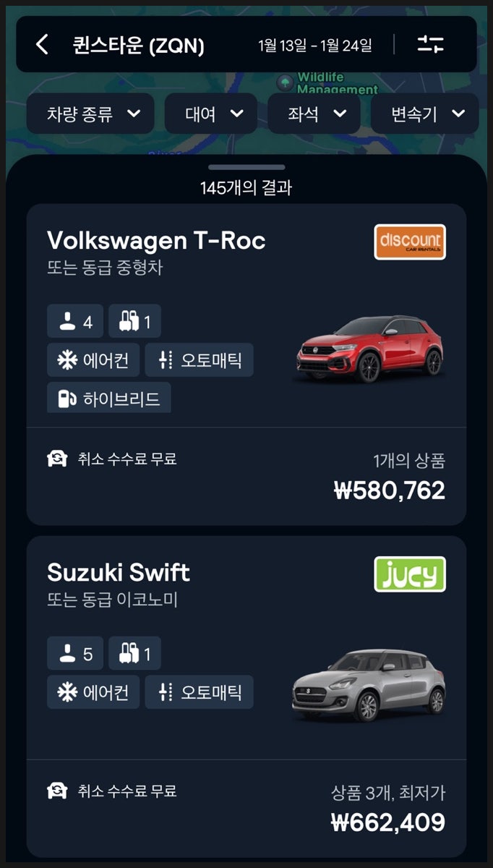Click the results sheet drag handle
493x868 pixels.
coord(246,167)
